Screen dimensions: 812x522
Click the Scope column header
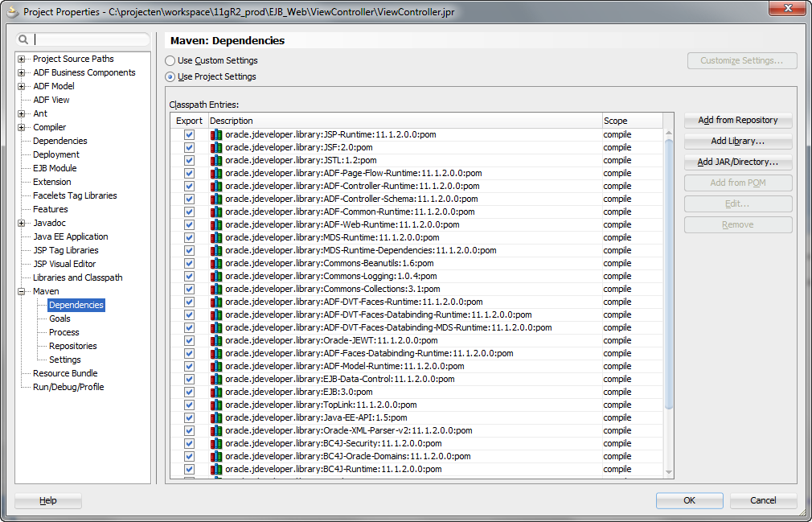tap(632, 121)
